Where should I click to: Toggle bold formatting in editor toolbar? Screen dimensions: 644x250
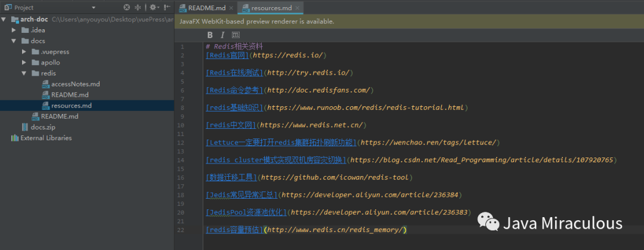pyautogui.click(x=210, y=35)
